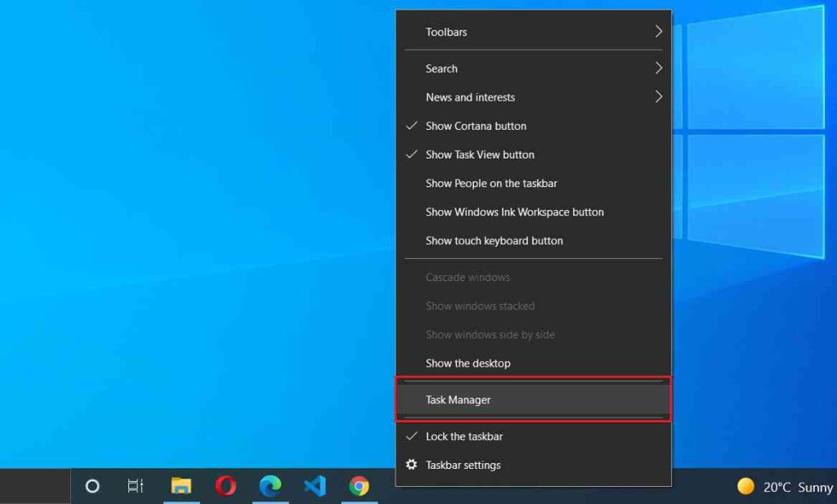This screenshot has width=837, height=504.
Task: Enable Show People on the taskbar
Action: tap(491, 183)
